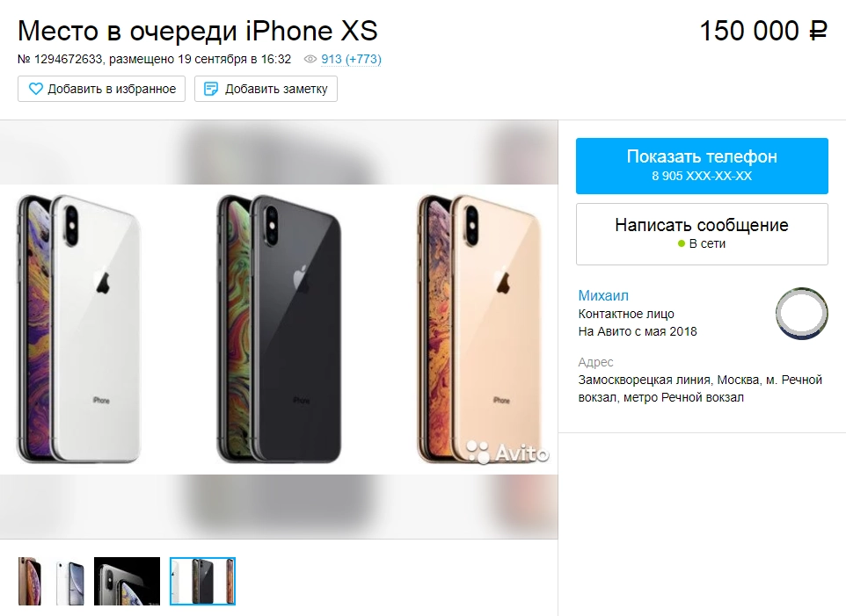Click the eye views icon
The image size is (846, 616).
pyautogui.click(x=310, y=59)
